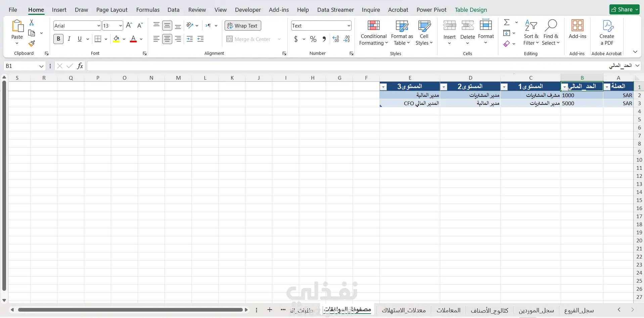
Task: Click the Cut scissors icon
Action: coord(32,22)
